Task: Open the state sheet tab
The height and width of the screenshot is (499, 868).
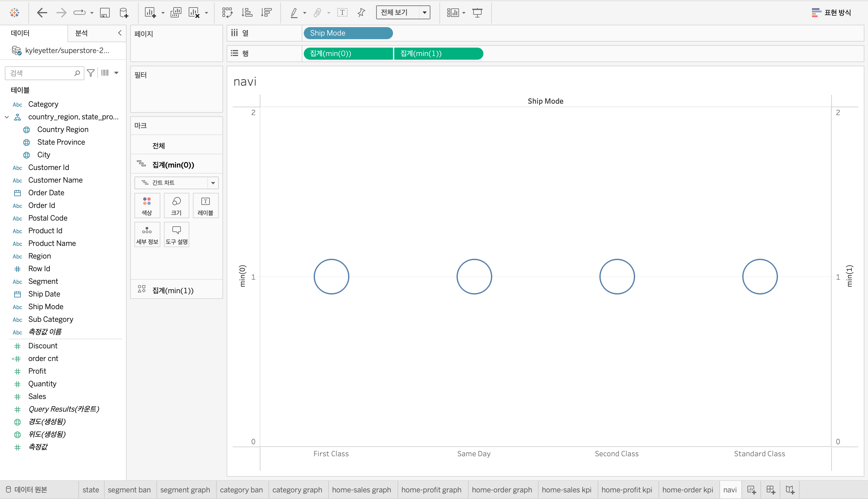Action: (90, 490)
